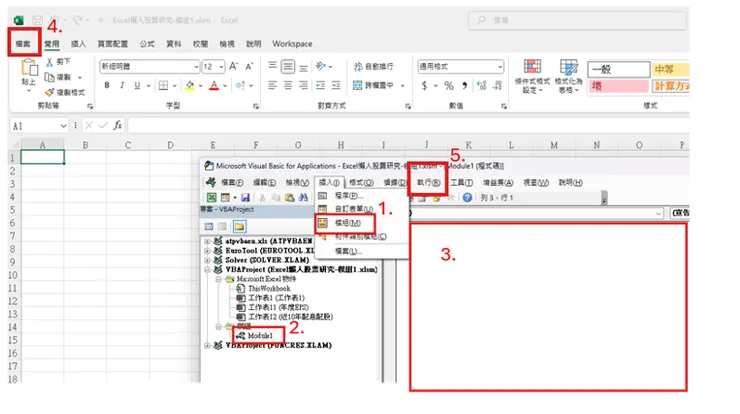
Task: Expand EuroTool project node
Action: (x=207, y=251)
